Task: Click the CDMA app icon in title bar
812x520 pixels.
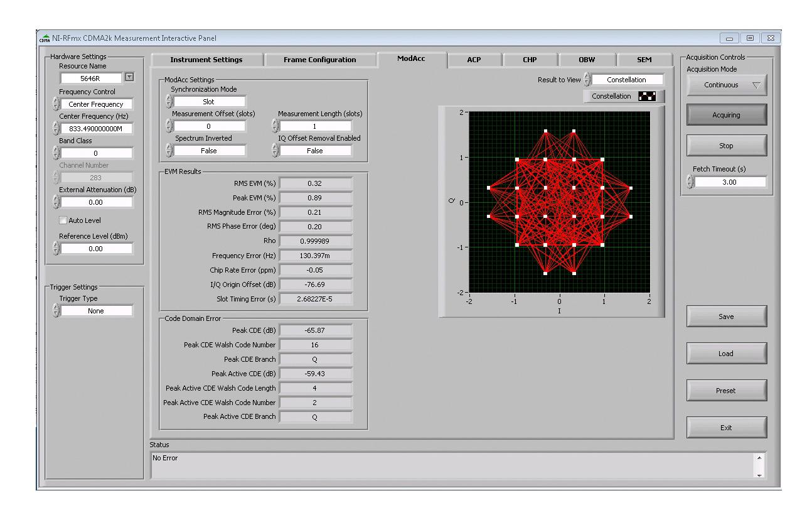Action: pyautogui.click(x=44, y=39)
